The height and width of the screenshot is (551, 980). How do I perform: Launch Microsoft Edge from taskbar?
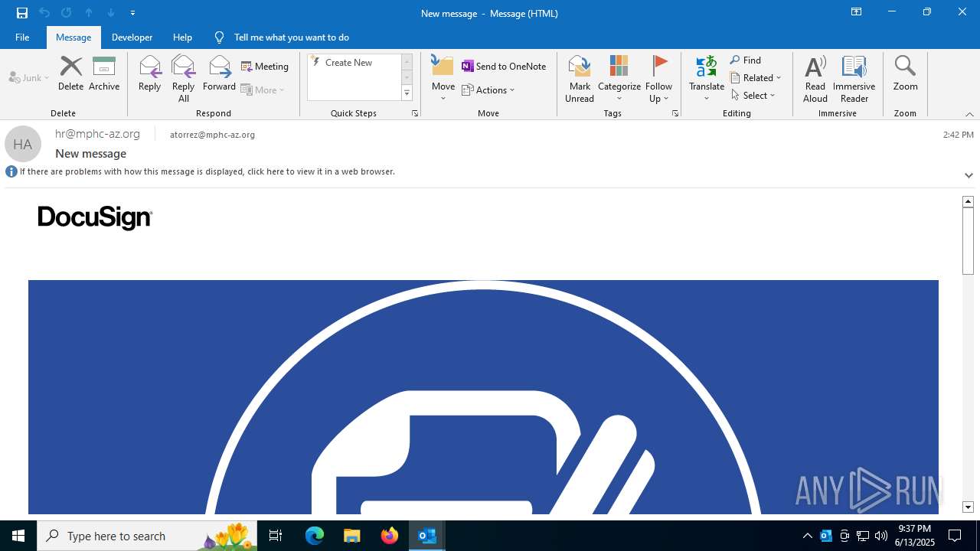[x=315, y=536]
